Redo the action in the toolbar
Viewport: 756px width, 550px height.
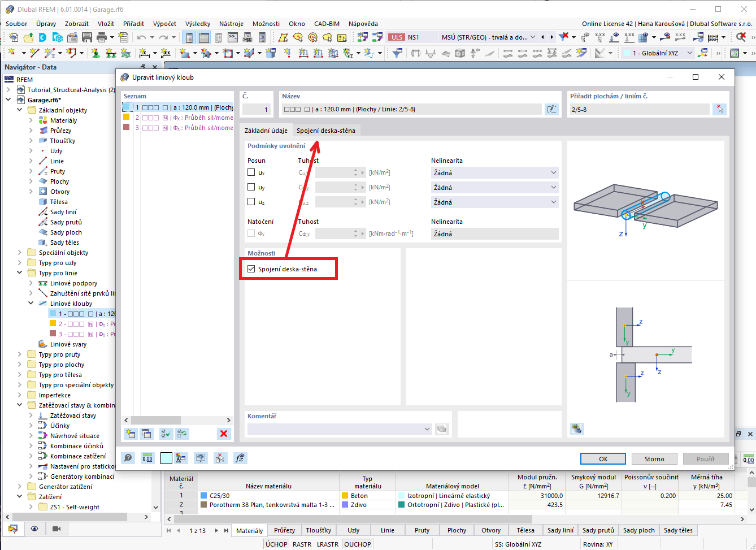click(x=163, y=37)
